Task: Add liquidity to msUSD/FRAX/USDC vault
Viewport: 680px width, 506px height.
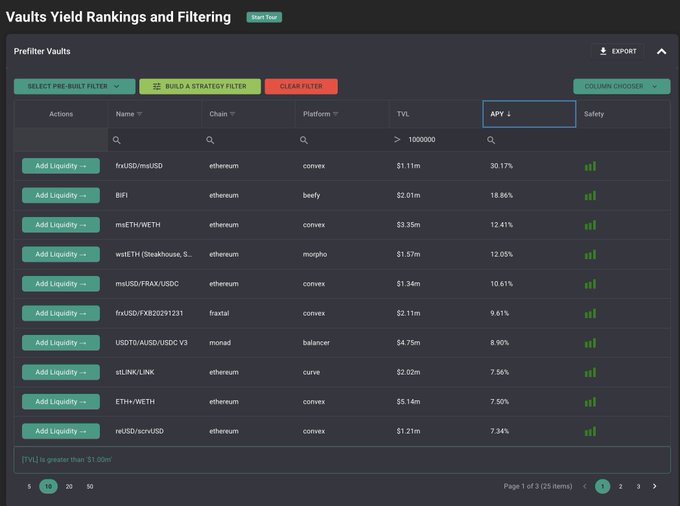Action: (61, 284)
